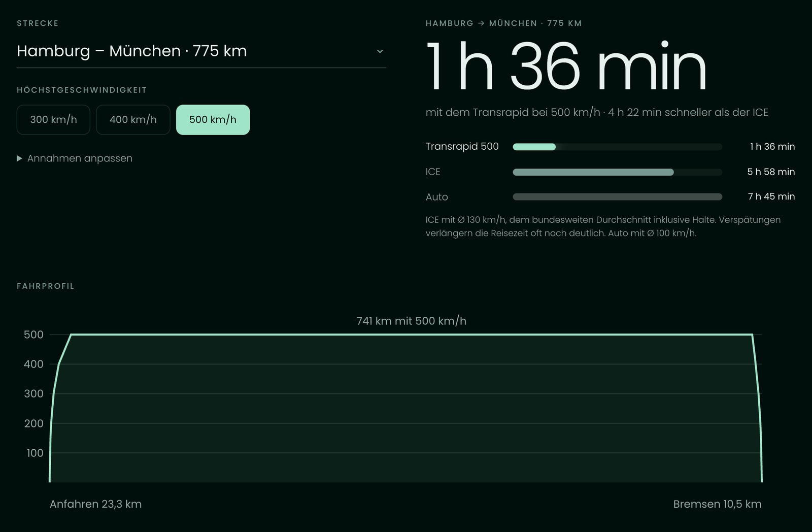This screenshot has width=812, height=532.
Task: Select 400 km/h top speed
Action: click(133, 120)
